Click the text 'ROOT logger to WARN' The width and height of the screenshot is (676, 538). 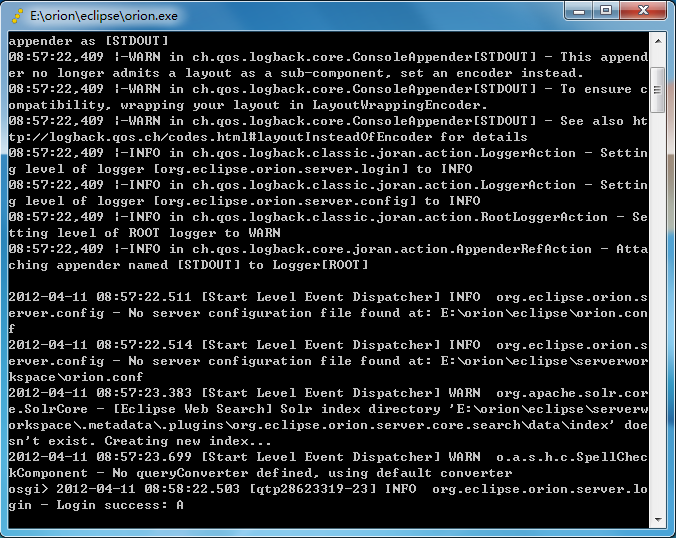coord(204,233)
